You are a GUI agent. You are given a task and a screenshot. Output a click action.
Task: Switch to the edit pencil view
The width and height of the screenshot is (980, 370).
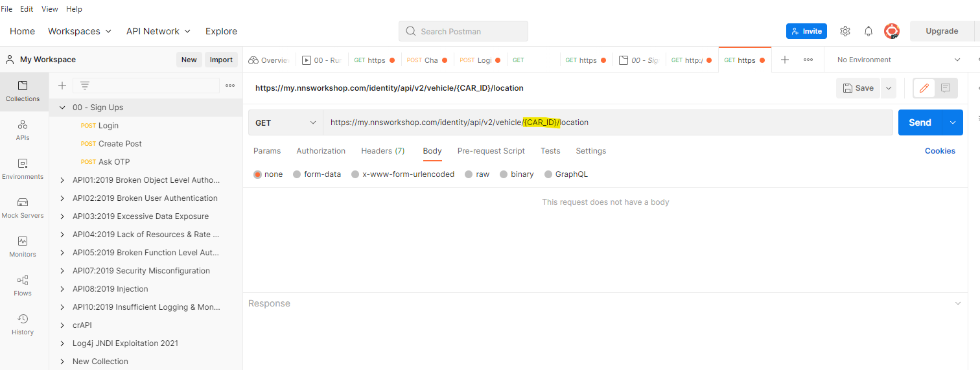click(924, 88)
